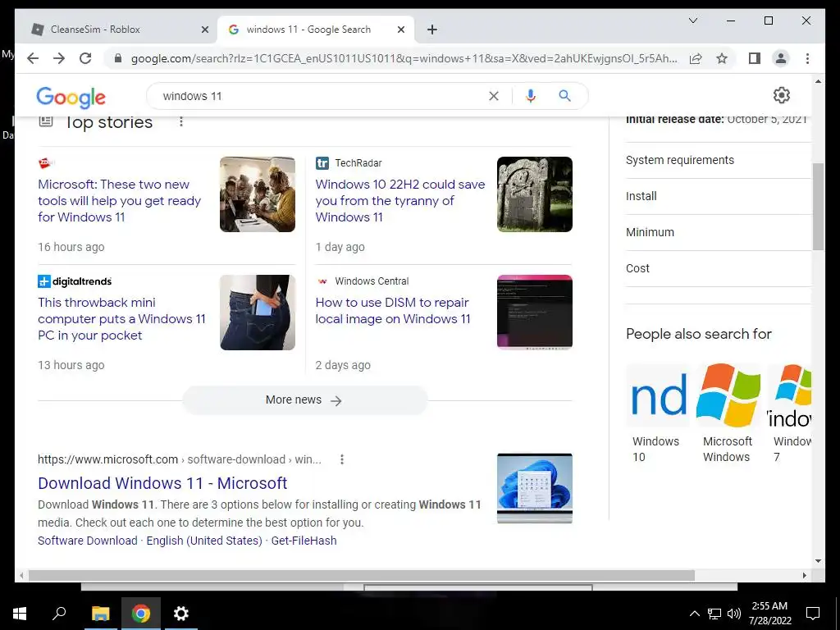Open Chrome three-dot menu

coord(807,58)
